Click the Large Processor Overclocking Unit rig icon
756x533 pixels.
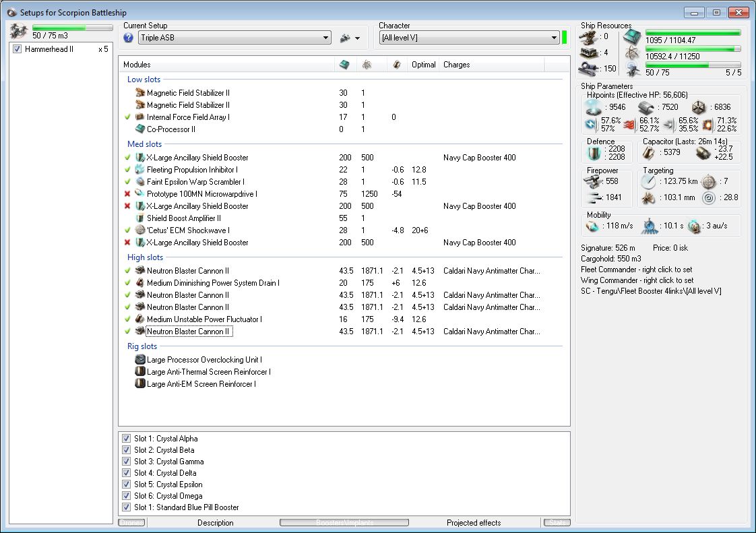tap(140, 360)
